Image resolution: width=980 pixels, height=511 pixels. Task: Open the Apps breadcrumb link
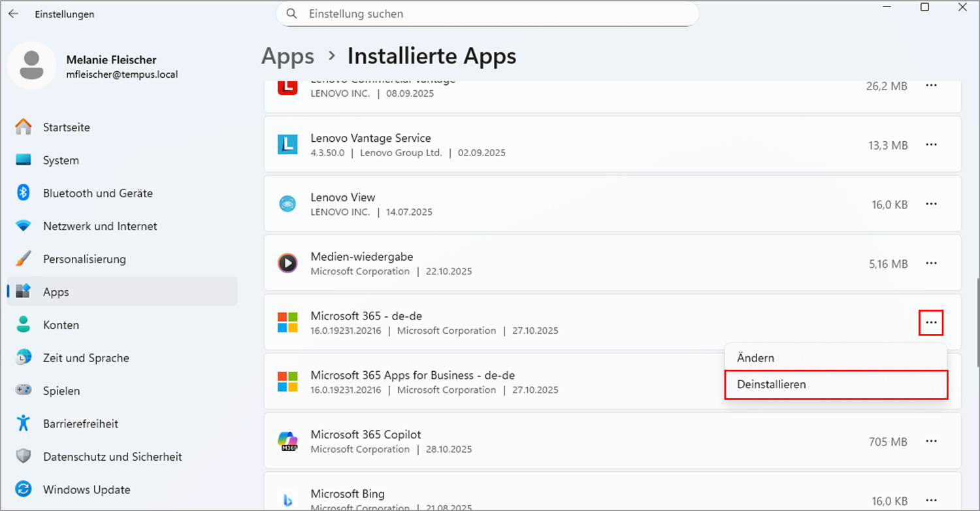287,56
